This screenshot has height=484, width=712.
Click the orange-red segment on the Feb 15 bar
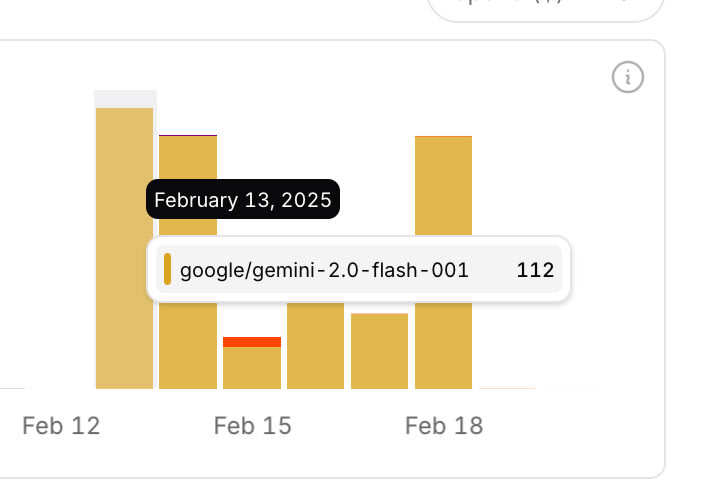tap(252, 342)
